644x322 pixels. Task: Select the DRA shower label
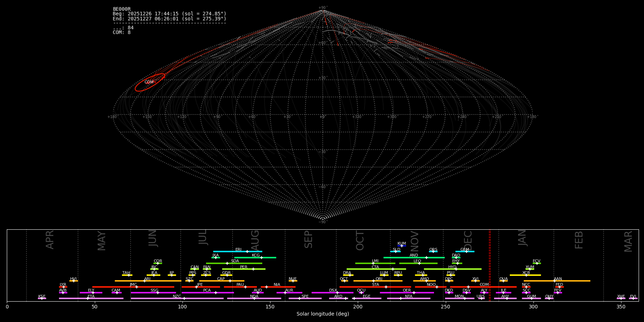(x=347, y=273)
